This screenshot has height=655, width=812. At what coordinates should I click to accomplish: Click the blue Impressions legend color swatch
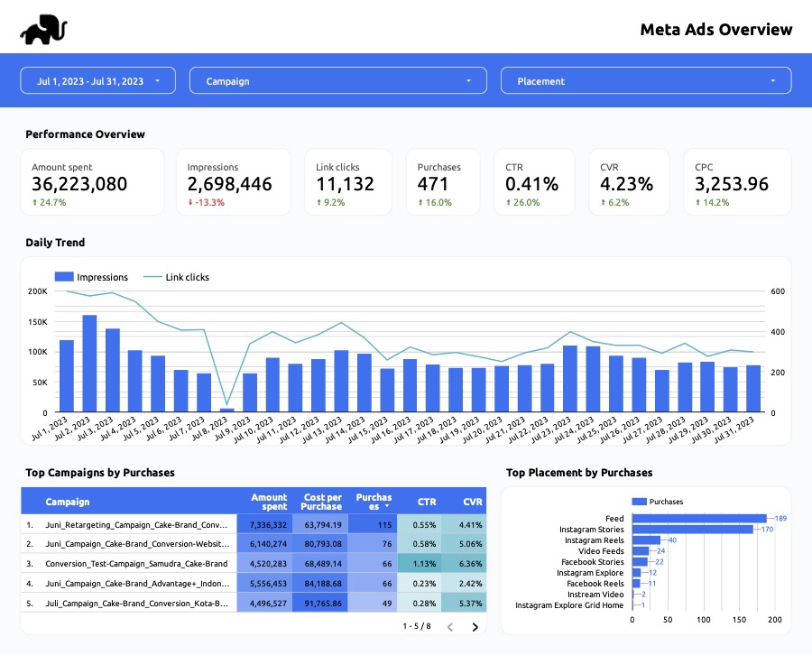pos(64,277)
